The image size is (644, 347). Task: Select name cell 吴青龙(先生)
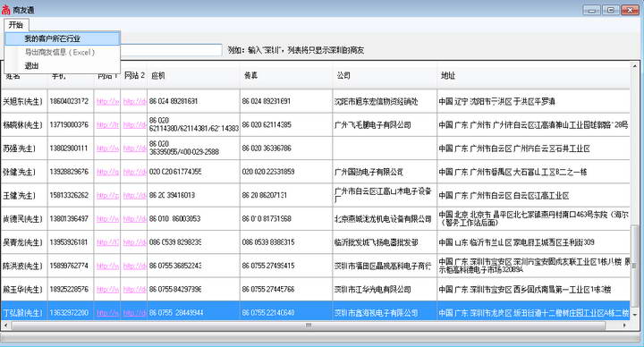click(x=24, y=242)
